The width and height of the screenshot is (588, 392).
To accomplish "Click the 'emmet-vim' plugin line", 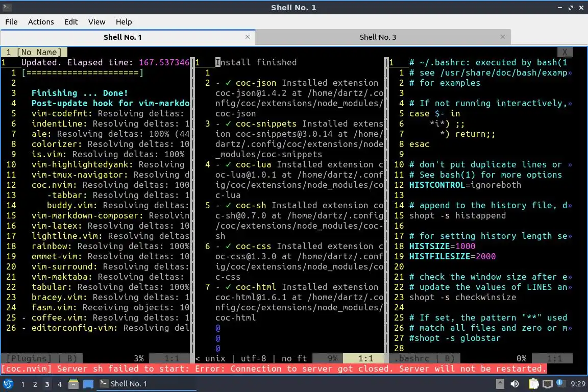I will pos(110,256).
